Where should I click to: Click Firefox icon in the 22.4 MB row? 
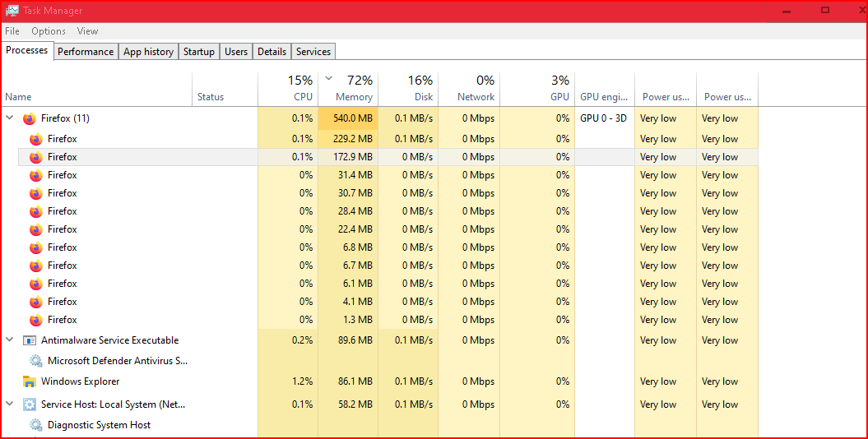pyautogui.click(x=36, y=229)
